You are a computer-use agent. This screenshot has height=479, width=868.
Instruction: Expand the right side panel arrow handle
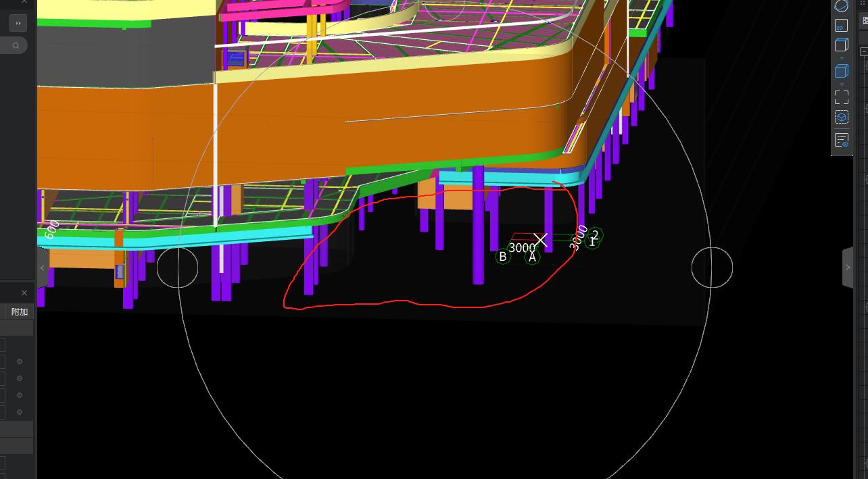(848, 268)
